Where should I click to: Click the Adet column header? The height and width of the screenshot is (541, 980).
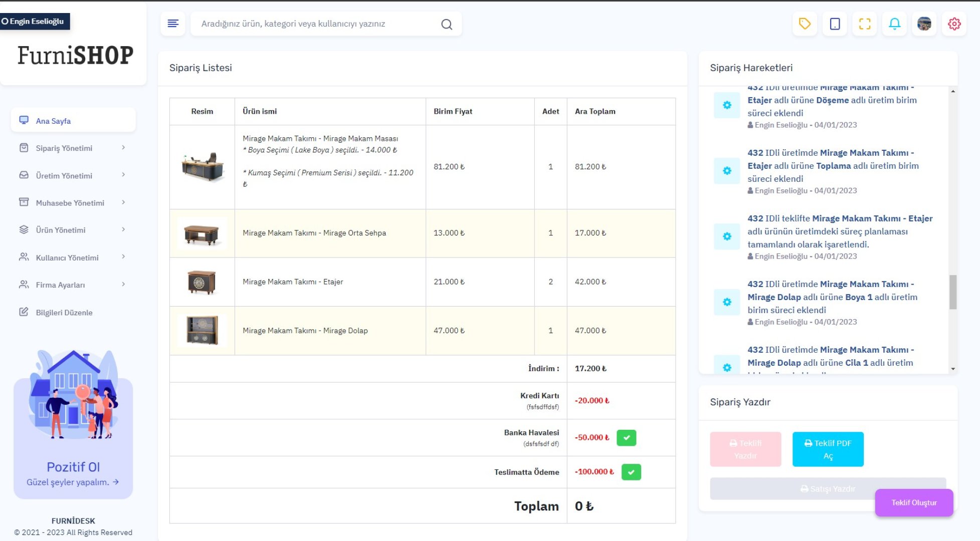tap(550, 111)
